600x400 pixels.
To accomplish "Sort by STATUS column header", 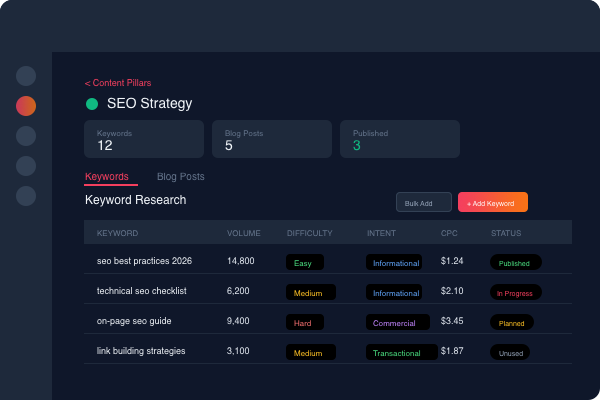I will (506, 233).
